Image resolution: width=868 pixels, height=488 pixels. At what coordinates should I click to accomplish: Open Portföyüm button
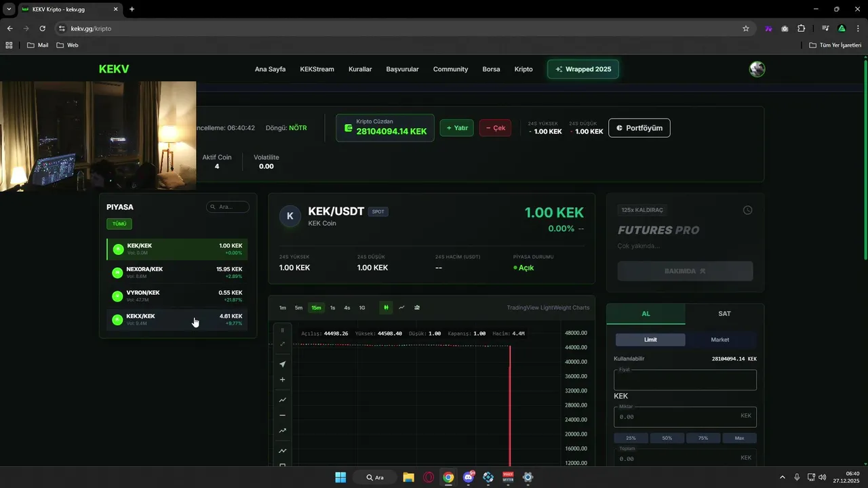(x=639, y=128)
